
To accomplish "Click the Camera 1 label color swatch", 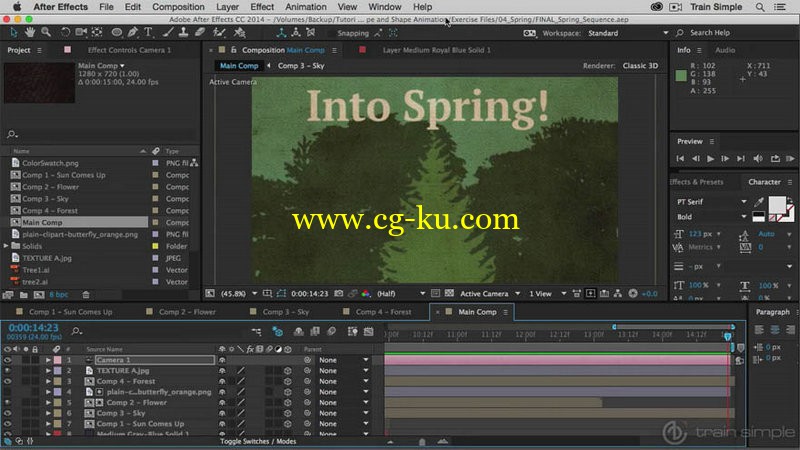I will 57,360.
